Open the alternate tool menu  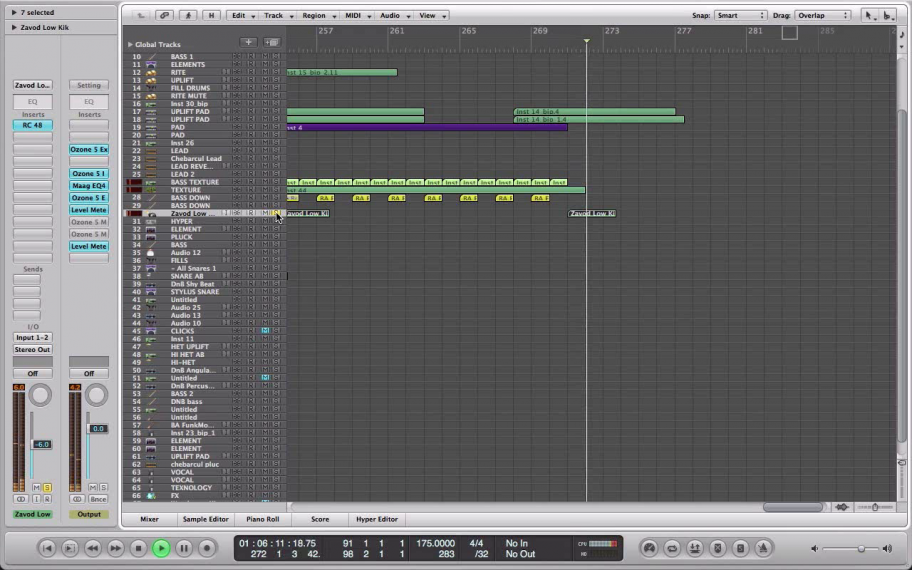pyautogui.click(x=888, y=16)
